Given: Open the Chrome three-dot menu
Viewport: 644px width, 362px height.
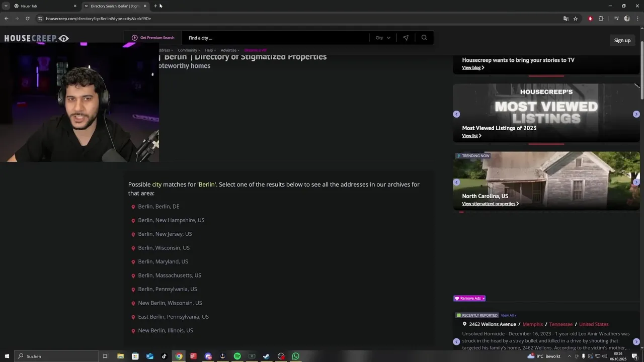Looking at the screenshot, I should (637, 19).
